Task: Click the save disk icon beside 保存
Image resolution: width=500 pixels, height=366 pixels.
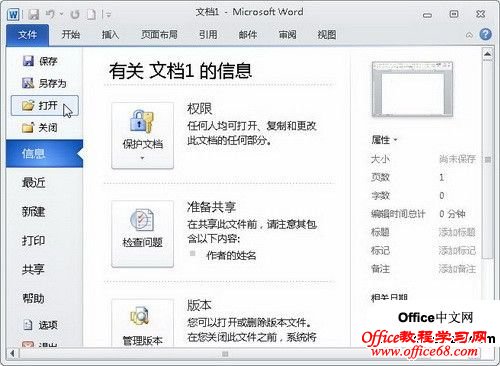Action: (28, 61)
